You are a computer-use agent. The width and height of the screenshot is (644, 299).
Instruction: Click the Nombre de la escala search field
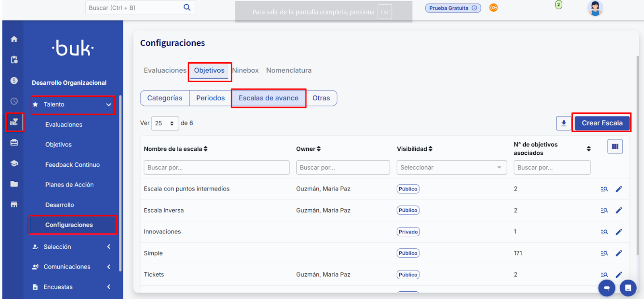(216, 168)
